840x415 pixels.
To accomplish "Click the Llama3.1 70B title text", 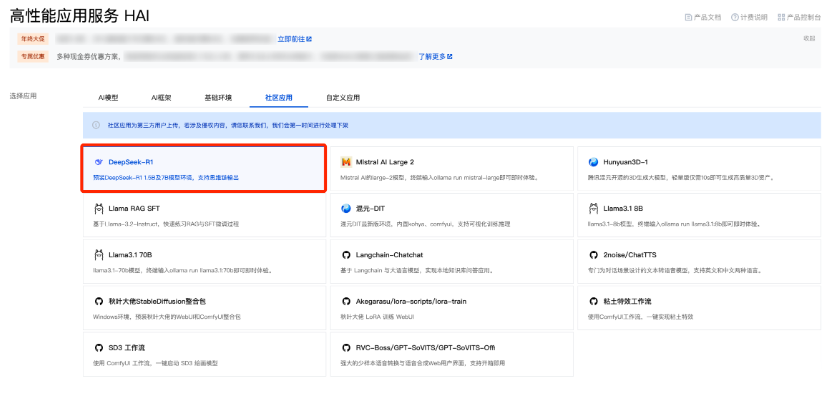I will [x=130, y=255].
